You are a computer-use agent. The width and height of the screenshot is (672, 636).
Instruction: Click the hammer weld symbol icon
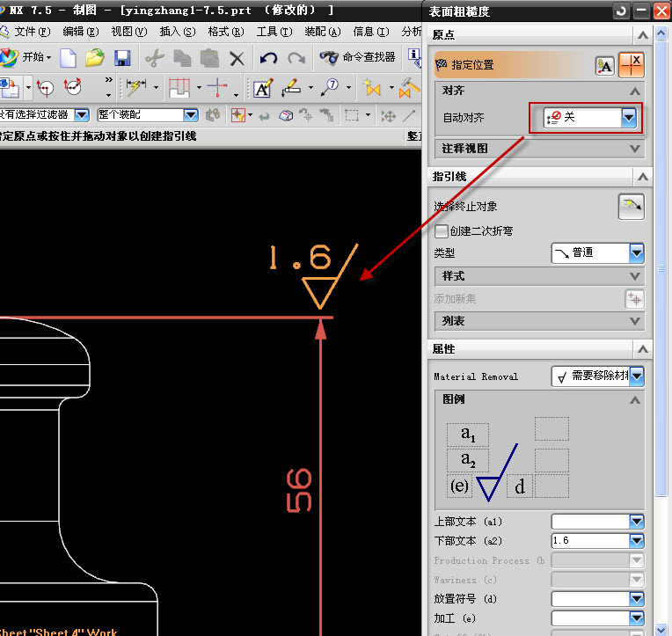[x=409, y=87]
